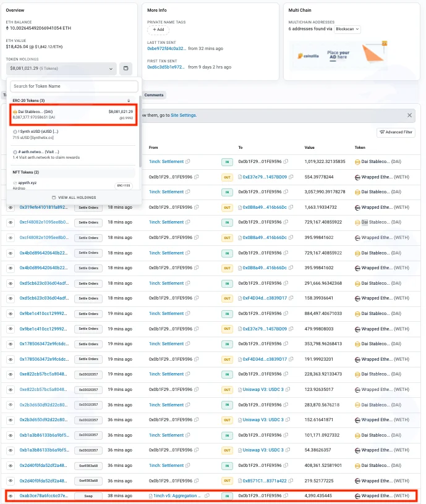Copy To address in 884,497.40671033 row
The height and width of the screenshot is (504, 426).
point(286,313)
